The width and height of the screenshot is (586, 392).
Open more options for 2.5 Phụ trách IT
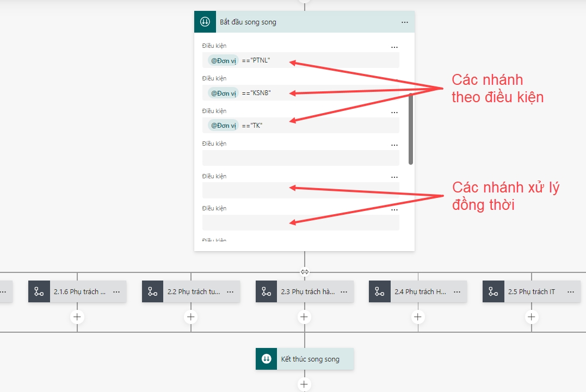pos(570,292)
